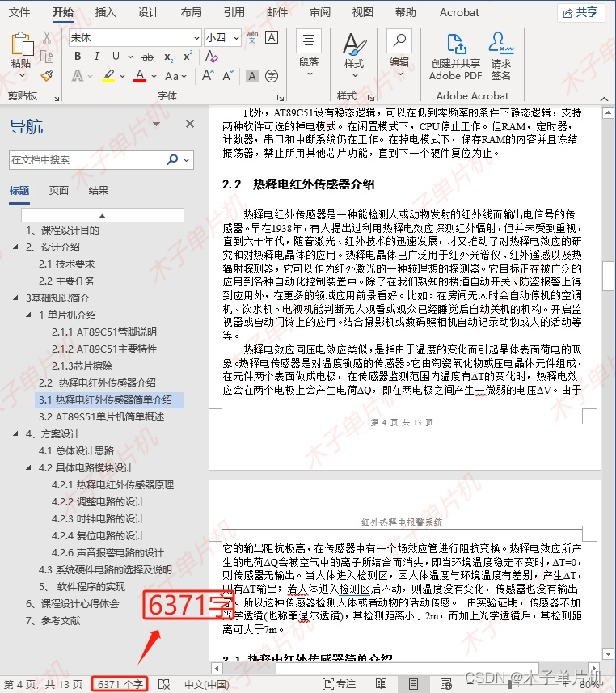Collapse the '1 单片机介绍' heading

28,315
